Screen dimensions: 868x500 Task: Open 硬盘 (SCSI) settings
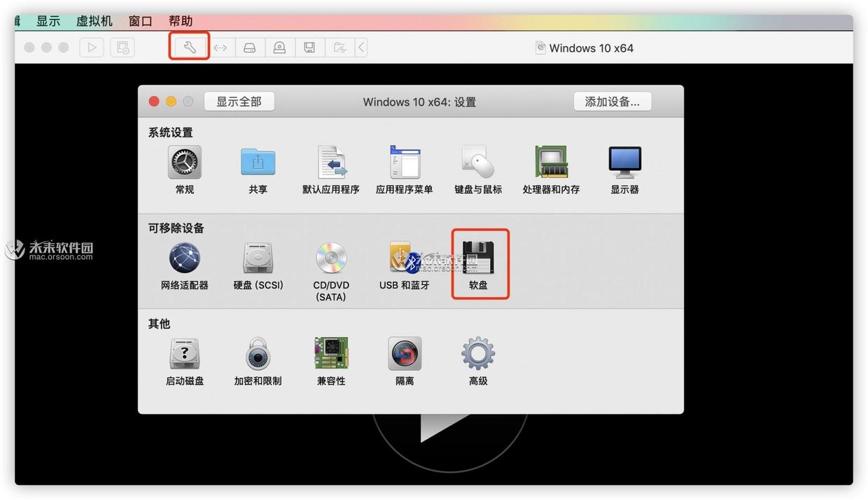(x=258, y=259)
